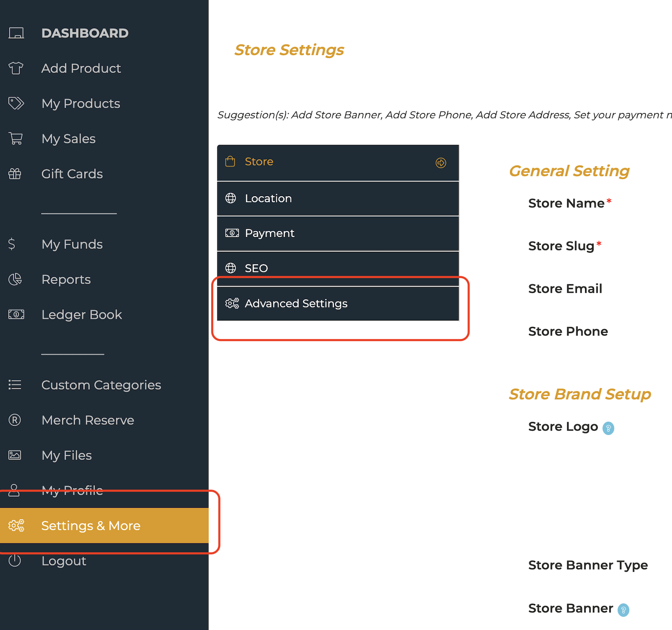Select the SEO settings tab
Viewport: 672px width, 630px height.
click(338, 268)
